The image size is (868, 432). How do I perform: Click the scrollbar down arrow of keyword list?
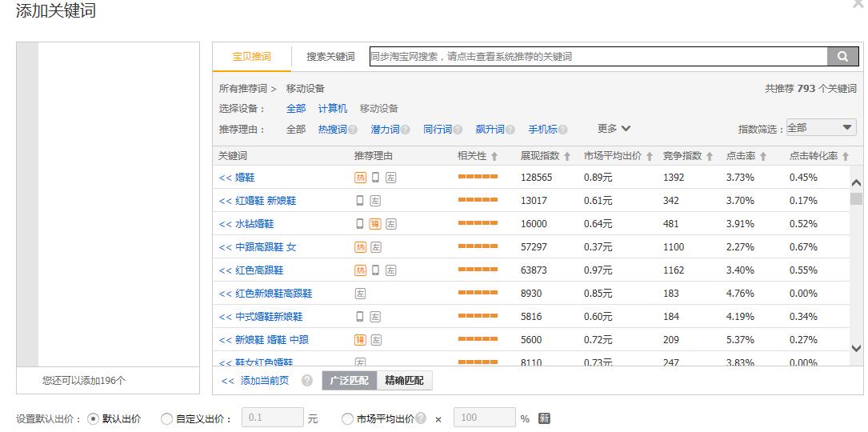click(x=856, y=348)
